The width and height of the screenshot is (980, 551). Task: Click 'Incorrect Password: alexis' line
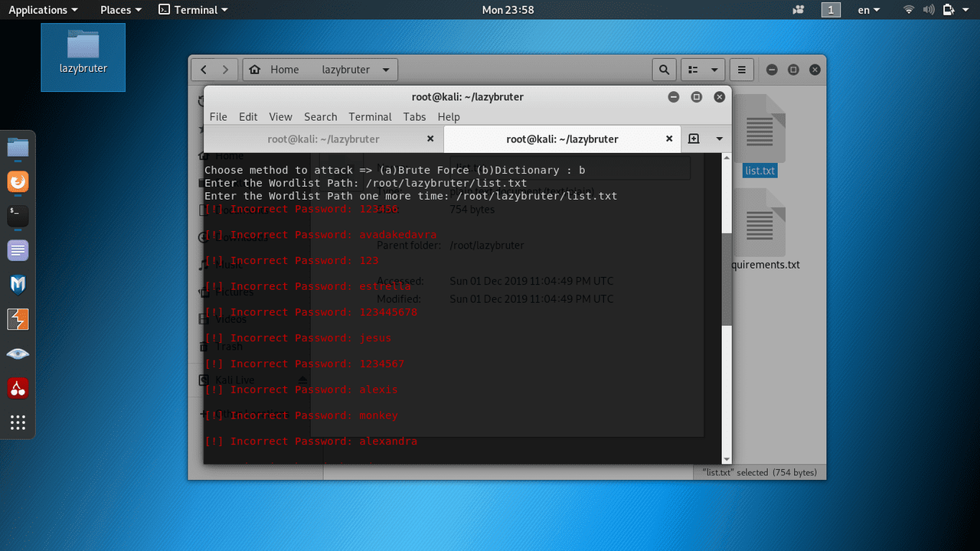click(x=301, y=390)
